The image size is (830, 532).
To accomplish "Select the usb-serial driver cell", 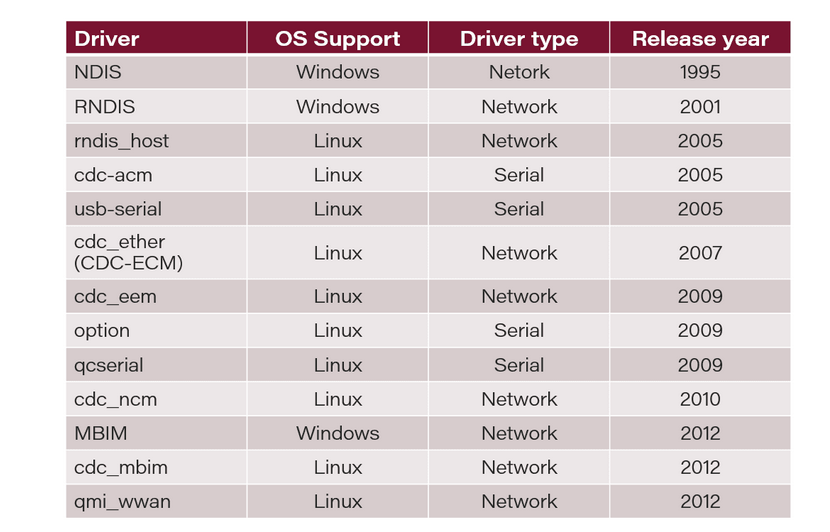I will [117, 209].
